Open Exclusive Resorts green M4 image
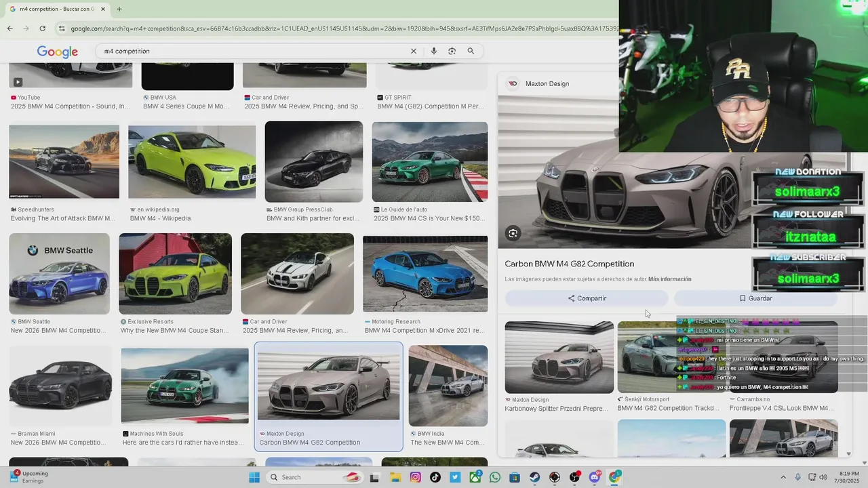 coord(175,274)
